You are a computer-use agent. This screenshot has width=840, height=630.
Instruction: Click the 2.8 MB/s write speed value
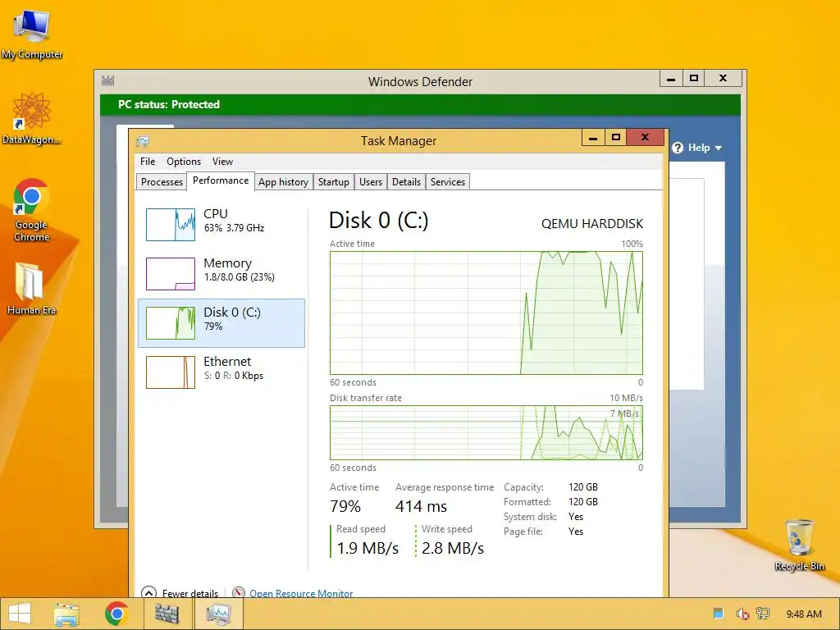[x=453, y=548]
